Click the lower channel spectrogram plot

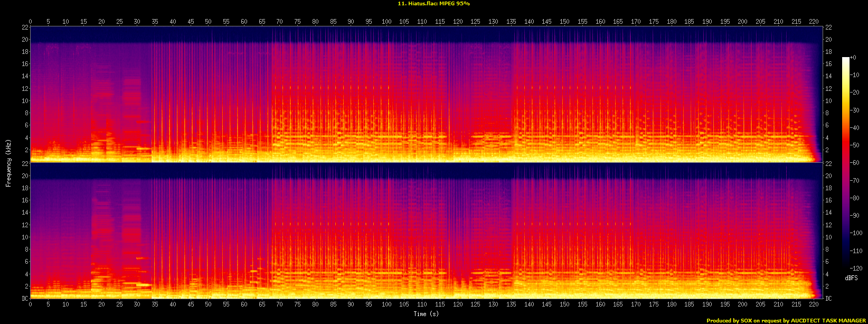pyautogui.click(x=426, y=230)
